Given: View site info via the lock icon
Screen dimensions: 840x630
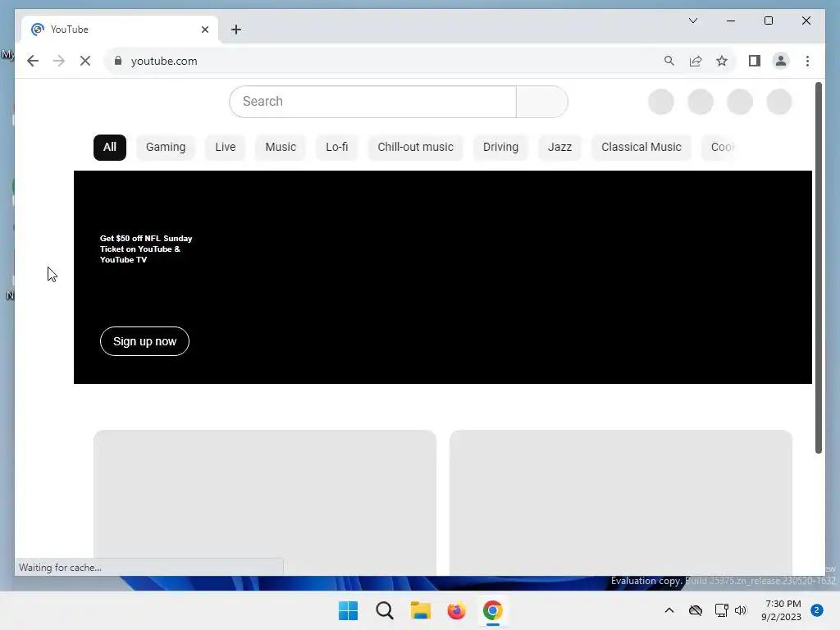Looking at the screenshot, I should [x=118, y=61].
